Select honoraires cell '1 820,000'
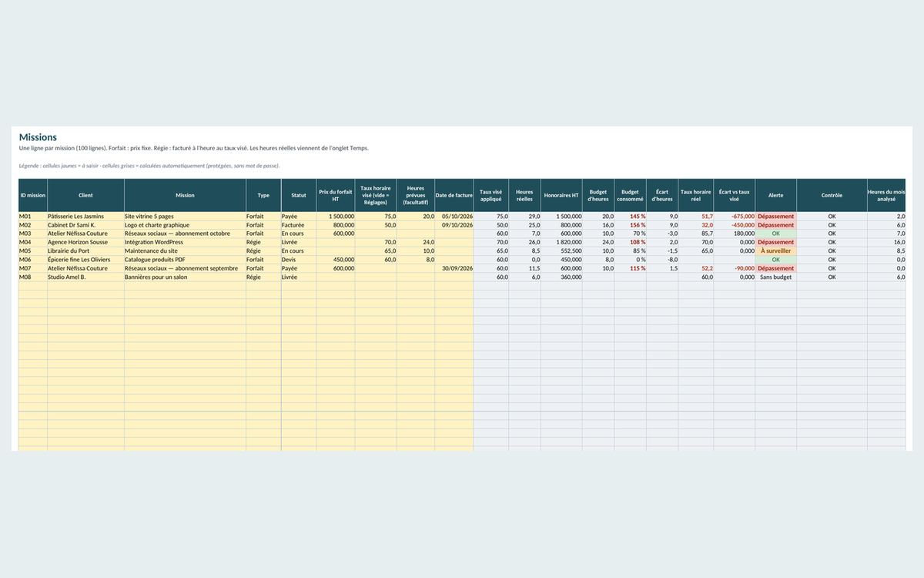The width and height of the screenshot is (924, 578). point(561,242)
